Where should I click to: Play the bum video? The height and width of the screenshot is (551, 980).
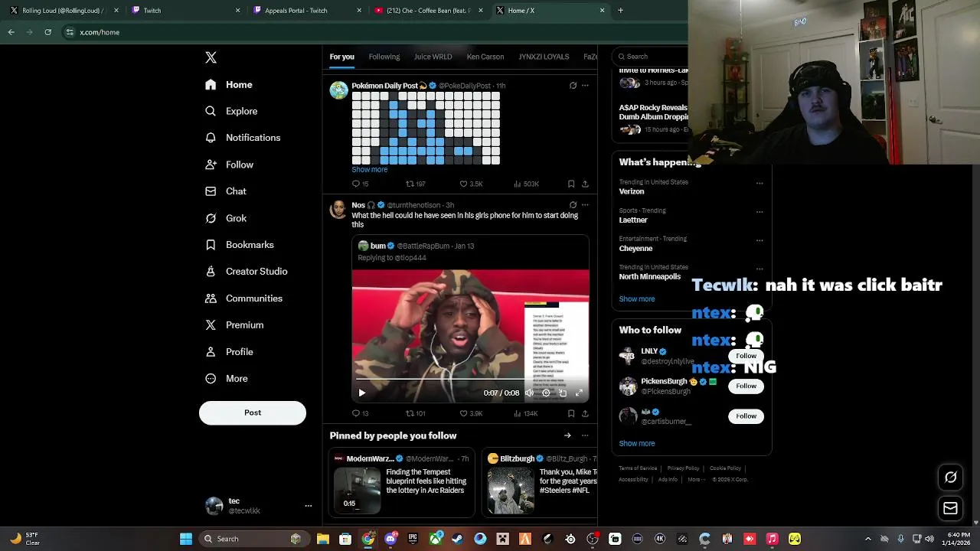(x=362, y=393)
